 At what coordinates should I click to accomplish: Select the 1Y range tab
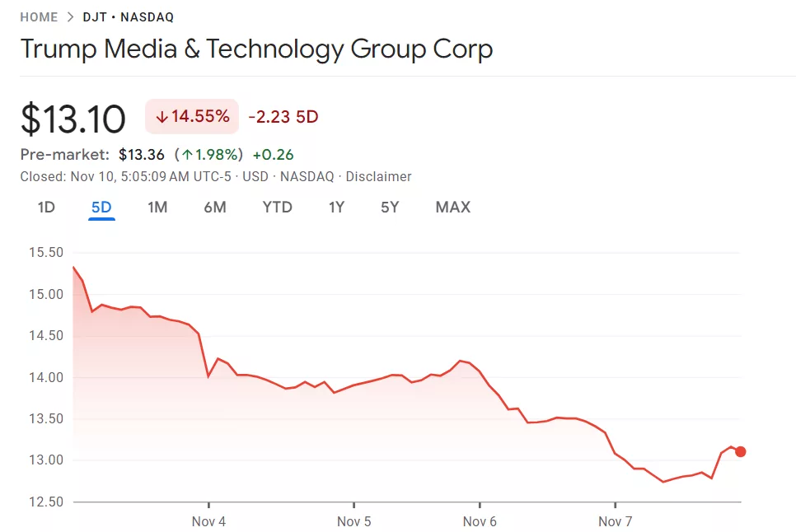click(x=336, y=208)
